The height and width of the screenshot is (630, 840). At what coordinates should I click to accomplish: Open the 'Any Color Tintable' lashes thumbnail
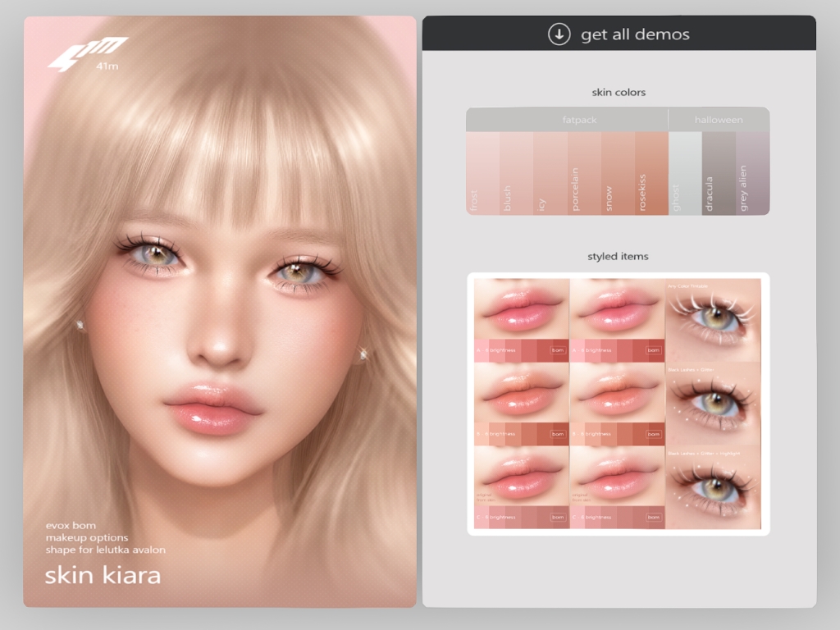click(x=713, y=319)
